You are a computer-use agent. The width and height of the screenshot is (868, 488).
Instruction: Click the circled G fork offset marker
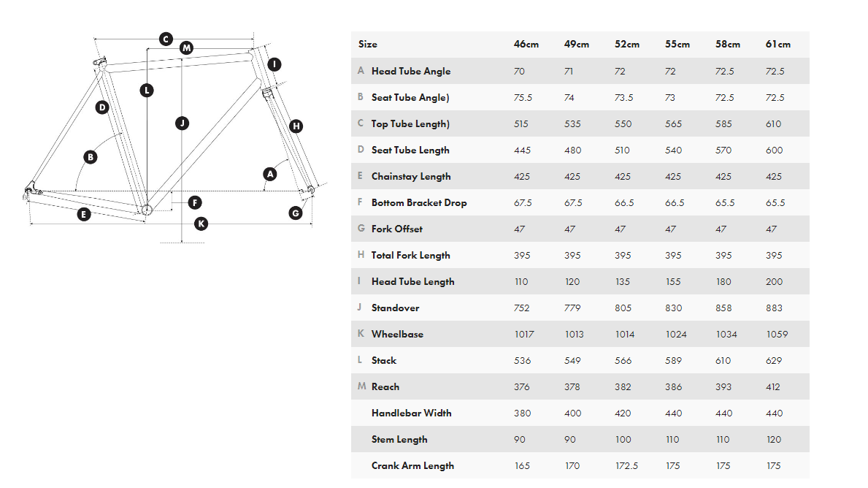point(296,213)
